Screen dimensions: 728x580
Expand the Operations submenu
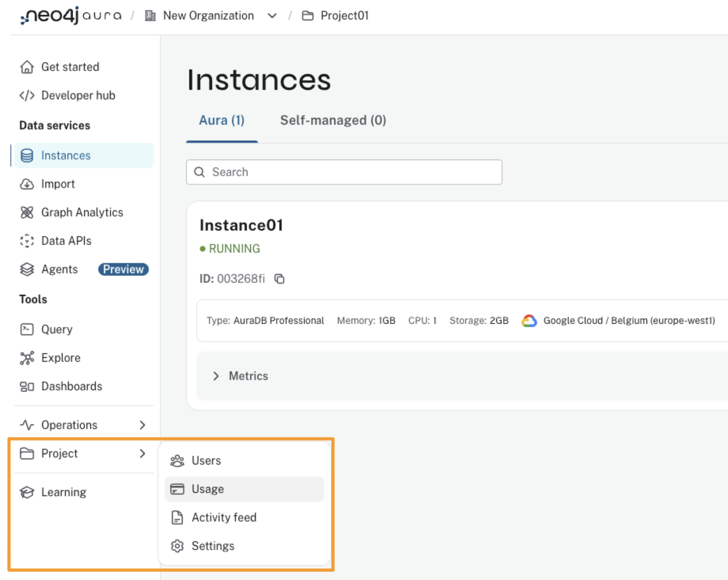(x=142, y=425)
